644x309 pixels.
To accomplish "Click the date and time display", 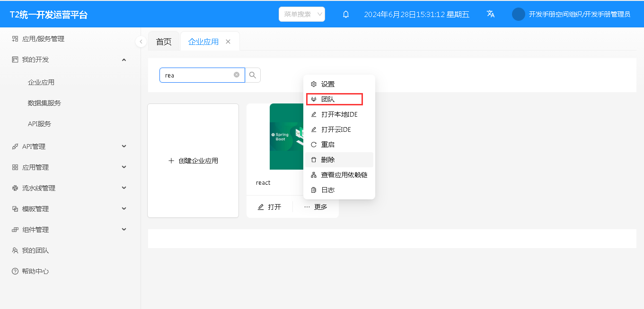I will [x=416, y=14].
